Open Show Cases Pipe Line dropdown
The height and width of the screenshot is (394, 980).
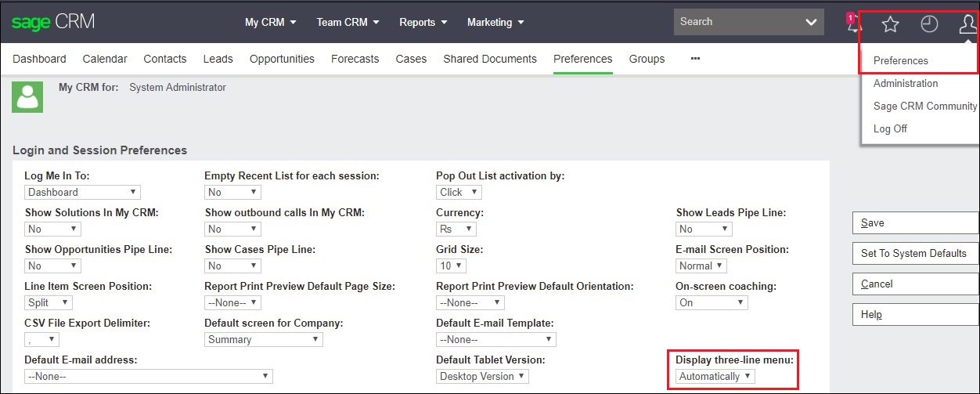tap(232, 266)
